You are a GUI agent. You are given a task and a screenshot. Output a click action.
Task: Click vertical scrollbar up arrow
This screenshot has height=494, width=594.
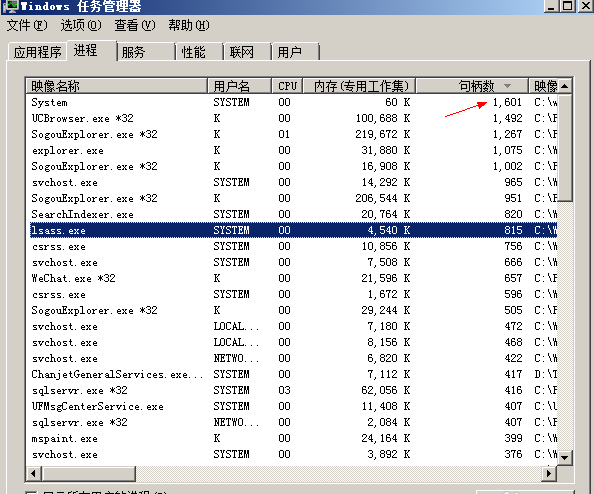564,86
